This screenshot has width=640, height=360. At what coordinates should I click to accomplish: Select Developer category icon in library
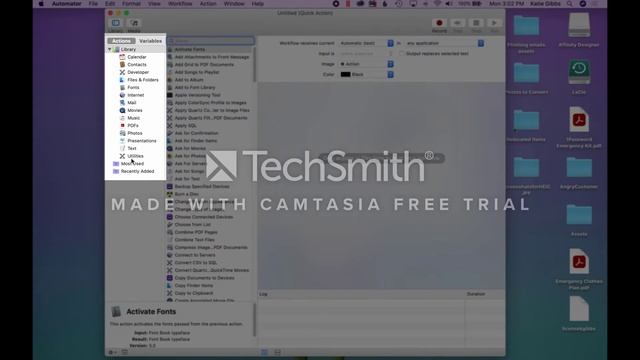[122, 72]
